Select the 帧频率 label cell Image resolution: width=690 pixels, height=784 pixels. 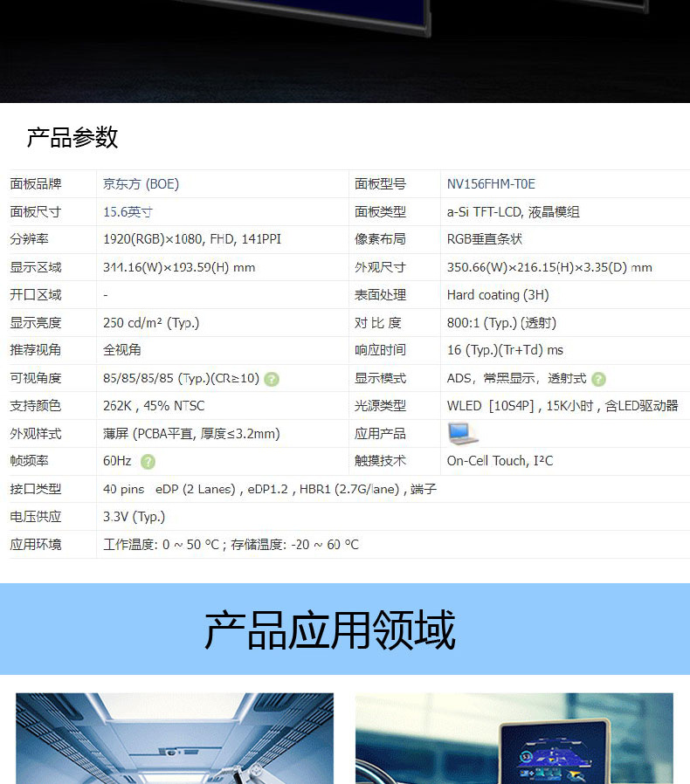tap(30, 461)
